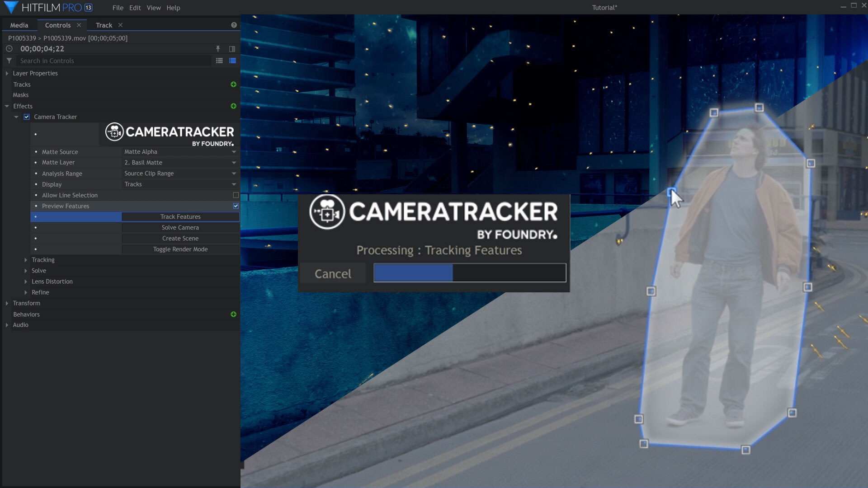
Task: Click the Solve Camera button
Action: click(x=180, y=228)
